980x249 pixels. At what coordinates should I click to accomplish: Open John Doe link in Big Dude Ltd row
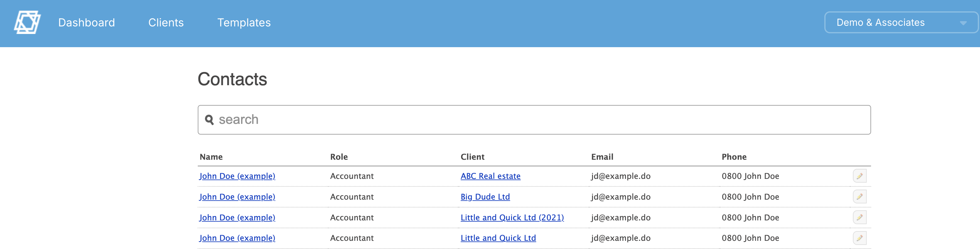coord(237,197)
